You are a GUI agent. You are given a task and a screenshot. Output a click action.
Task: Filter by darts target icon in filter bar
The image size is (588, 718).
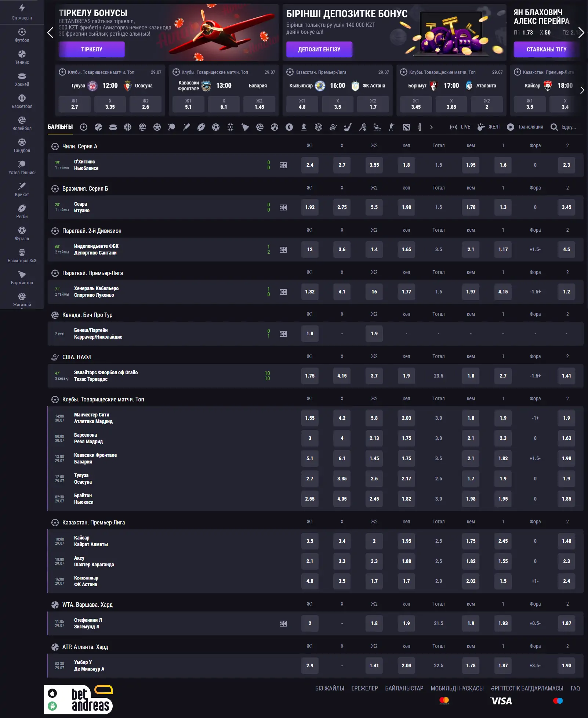319,127
